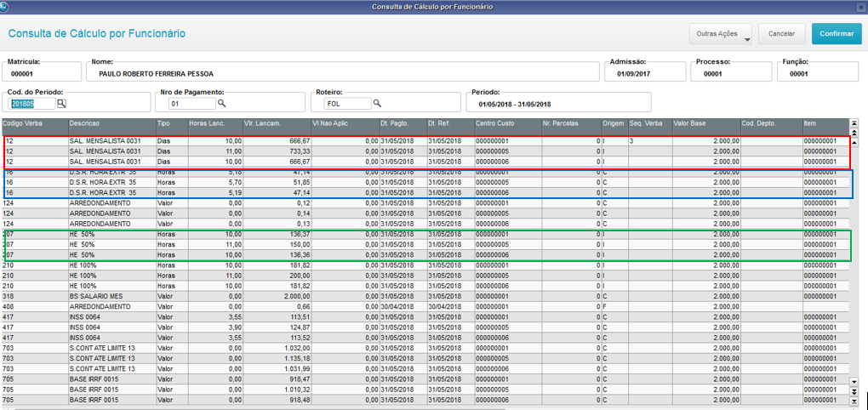Select the INSS value 113,52
868x410 pixels.
click(x=277, y=338)
